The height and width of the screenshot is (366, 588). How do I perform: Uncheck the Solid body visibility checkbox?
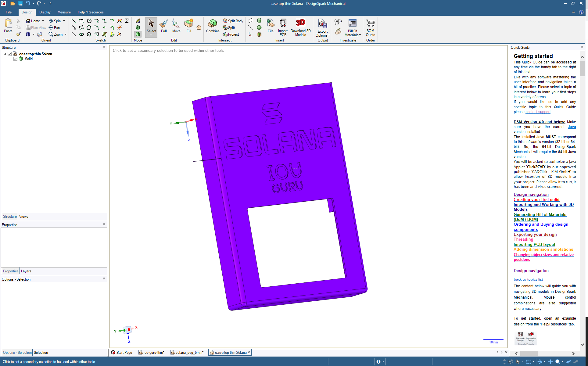[15, 59]
